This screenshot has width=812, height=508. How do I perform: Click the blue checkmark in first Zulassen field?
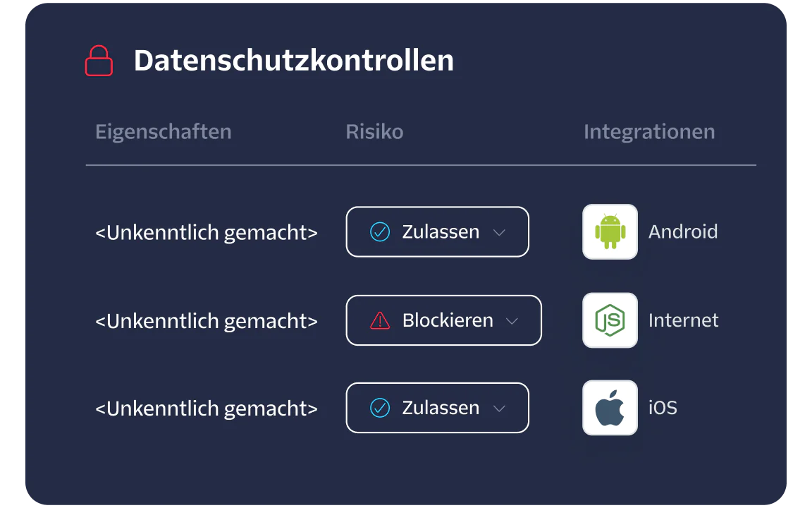pos(379,231)
